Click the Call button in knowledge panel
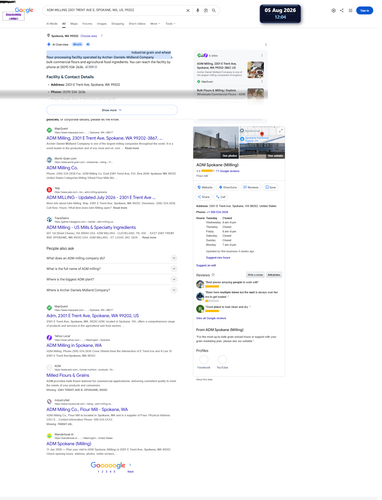Viewport: 382px width, 500px height. (x=221, y=197)
